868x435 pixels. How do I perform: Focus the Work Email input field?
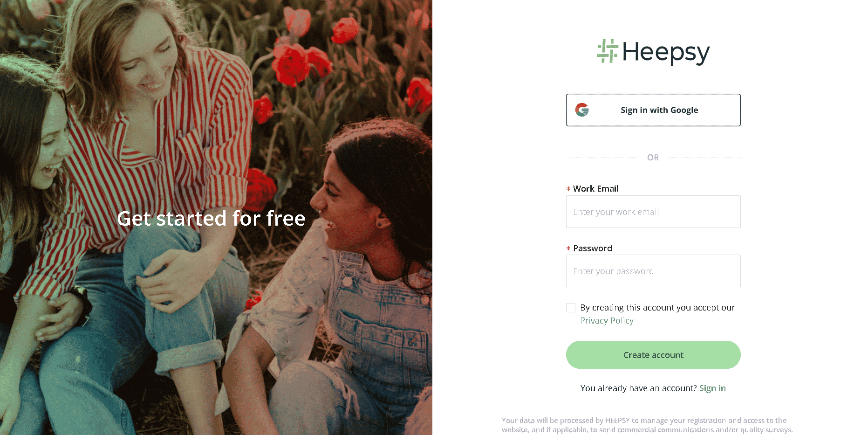click(653, 212)
